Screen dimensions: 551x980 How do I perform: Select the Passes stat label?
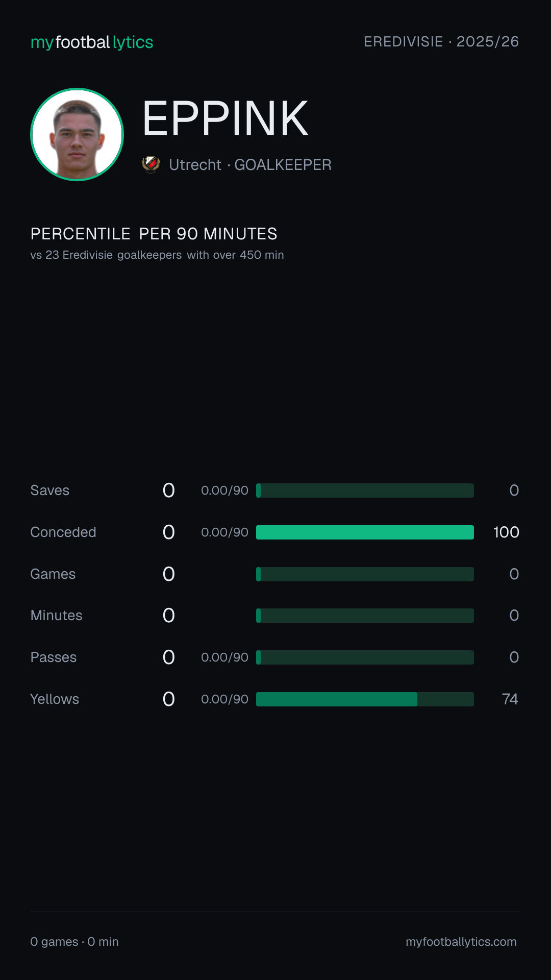tap(54, 657)
